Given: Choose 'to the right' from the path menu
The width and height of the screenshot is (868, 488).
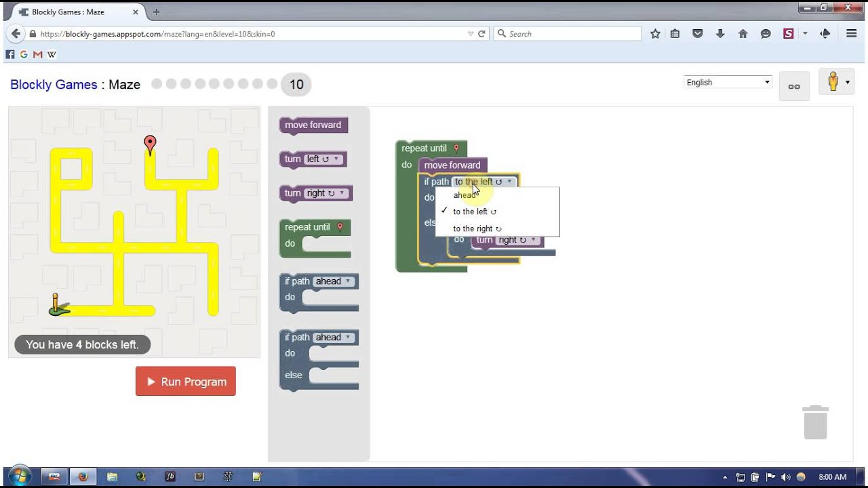Looking at the screenshot, I should pos(497,228).
